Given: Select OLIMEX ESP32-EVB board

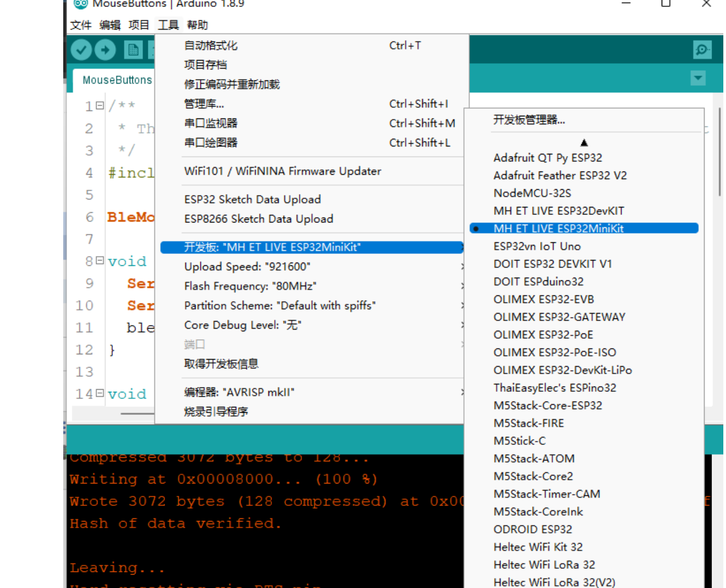Looking at the screenshot, I should pos(584,299).
